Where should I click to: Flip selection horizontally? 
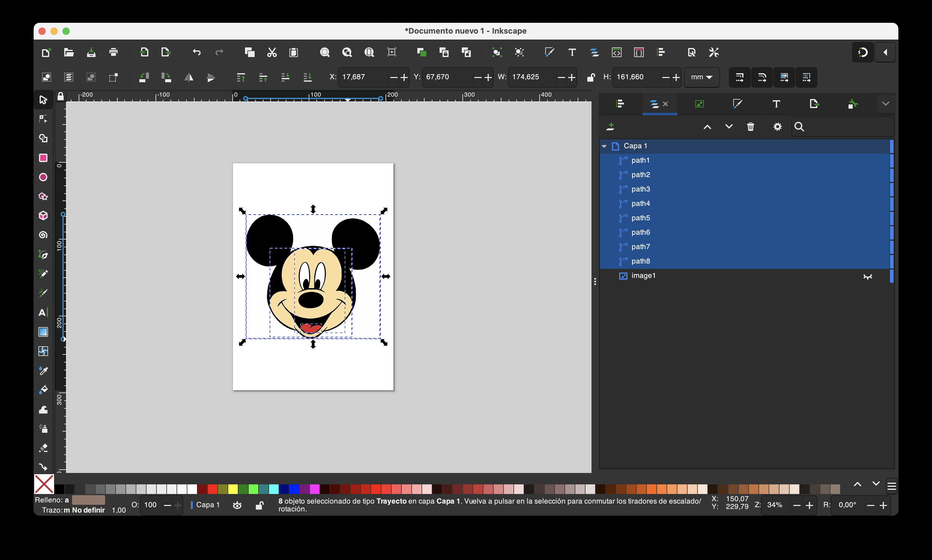click(189, 77)
